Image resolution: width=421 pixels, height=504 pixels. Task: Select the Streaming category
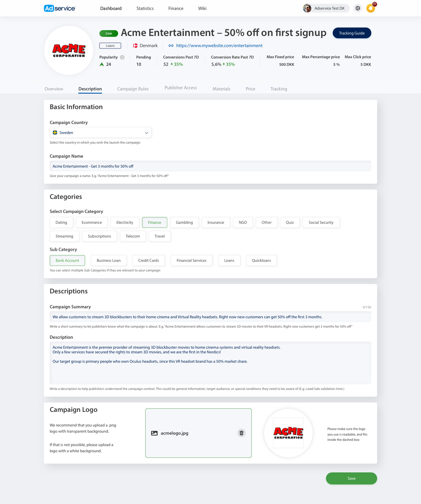pyautogui.click(x=64, y=236)
